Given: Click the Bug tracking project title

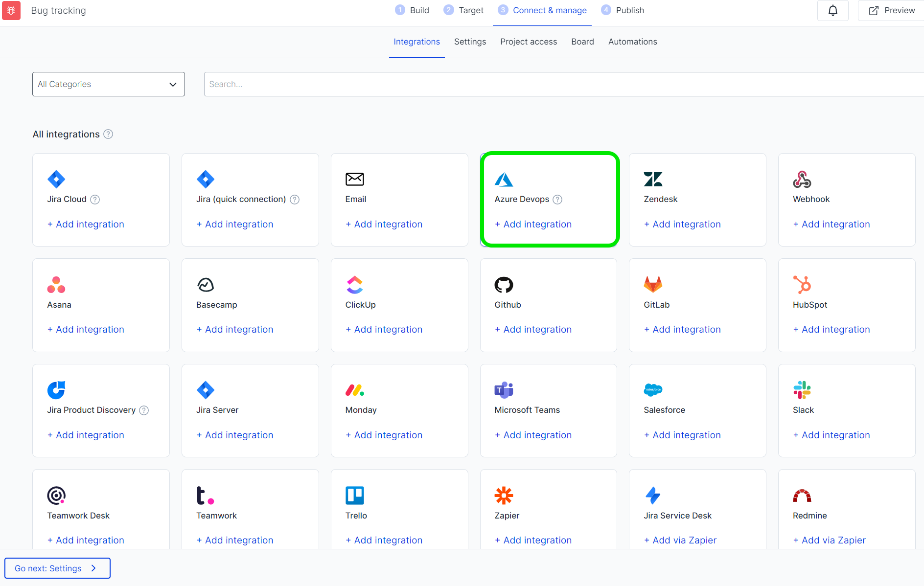Looking at the screenshot, I should pos(58,10).
